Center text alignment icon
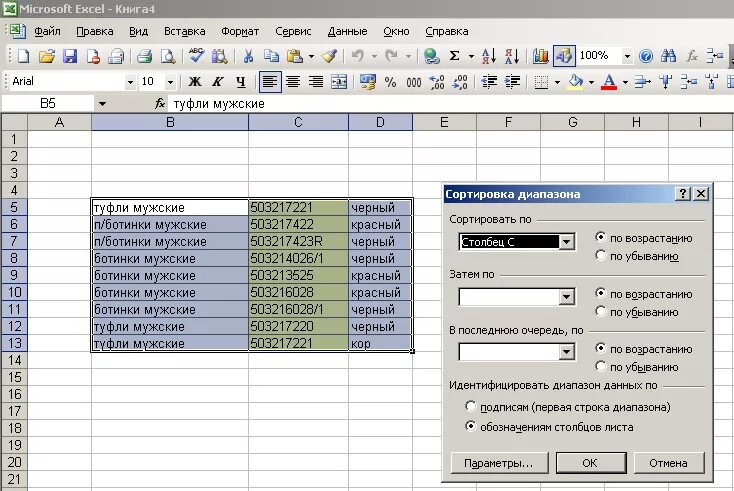Image resolution: width=734 pixels, height=491 pixels. (293, 82)
